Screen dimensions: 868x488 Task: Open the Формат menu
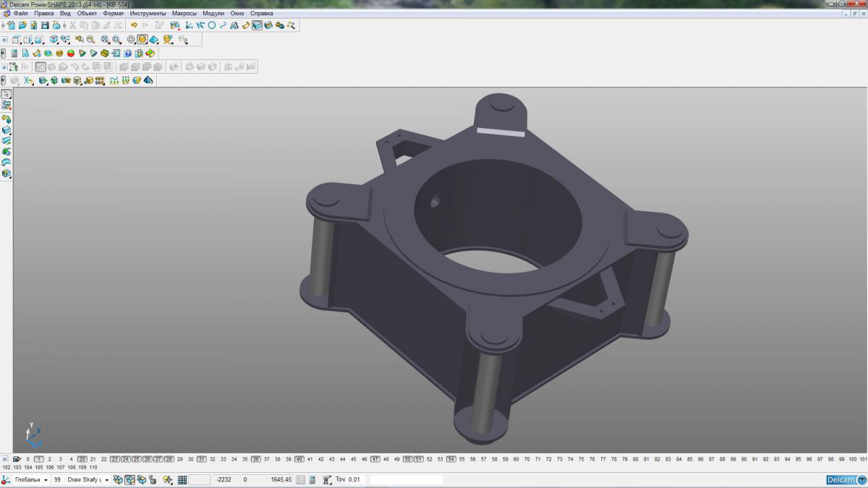pyautogui.click(x=114, y=13)
